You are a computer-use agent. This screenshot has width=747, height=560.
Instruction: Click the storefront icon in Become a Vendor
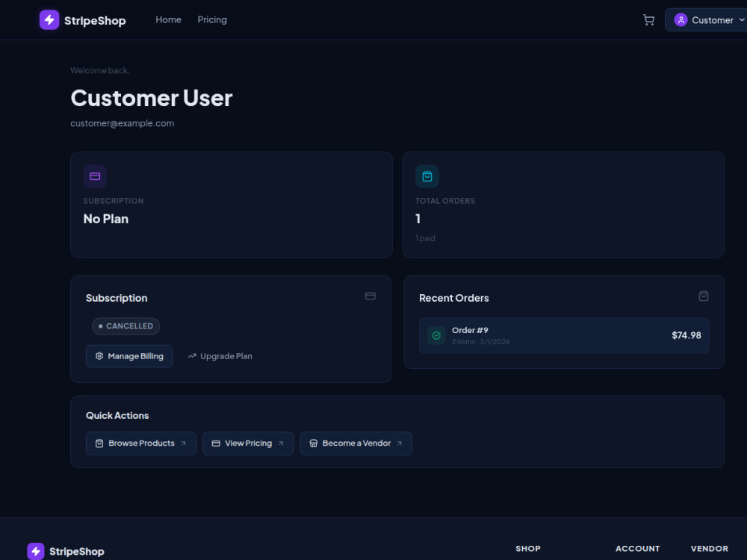(x=314, y=444)
